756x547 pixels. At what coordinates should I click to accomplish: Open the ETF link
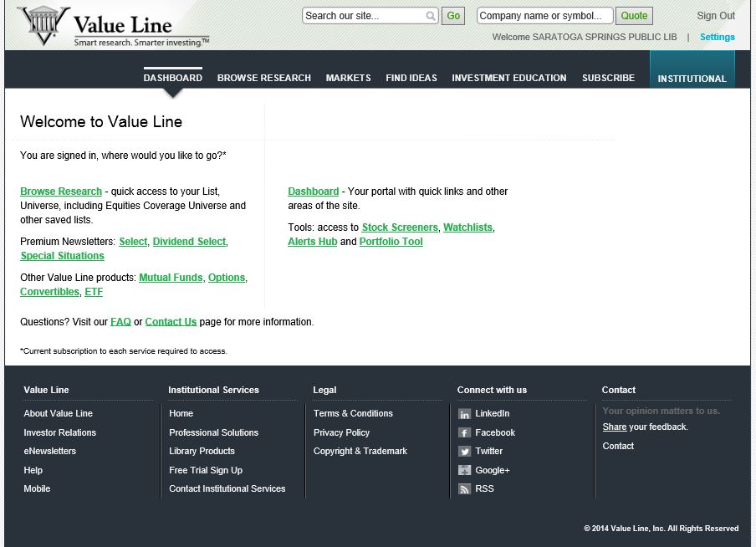(94, 292)
